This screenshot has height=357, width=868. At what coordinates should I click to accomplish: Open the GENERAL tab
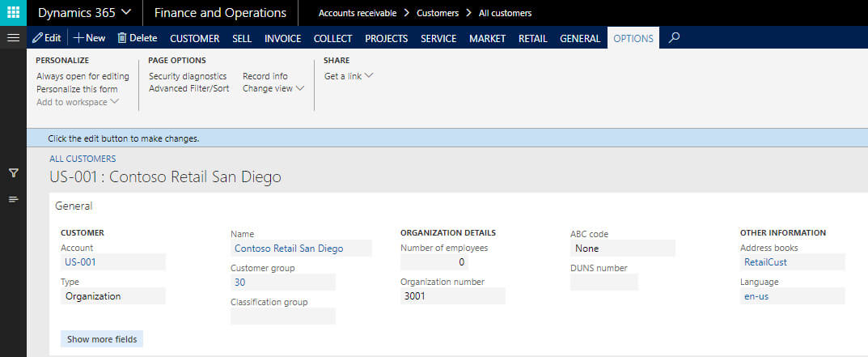[x=579, y=38]
